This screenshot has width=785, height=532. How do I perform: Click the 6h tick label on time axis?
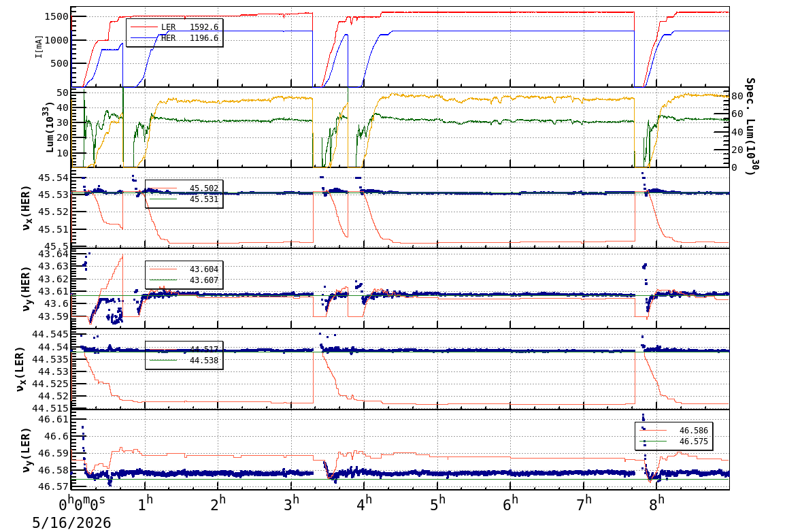pos(511,503)
